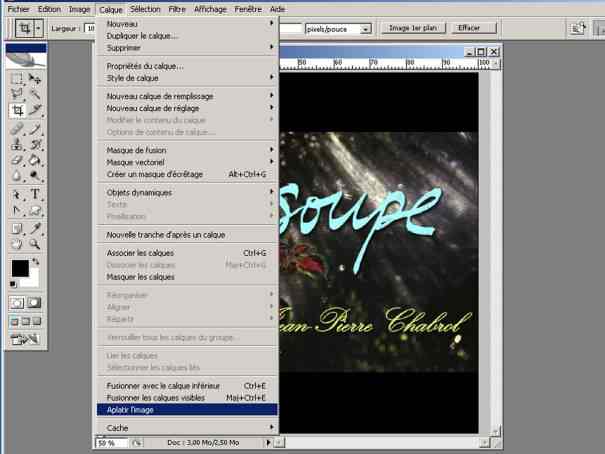Switch to Quick Mask mode
The height and width of the screenshot is (454, 605).
coord(35,302)
